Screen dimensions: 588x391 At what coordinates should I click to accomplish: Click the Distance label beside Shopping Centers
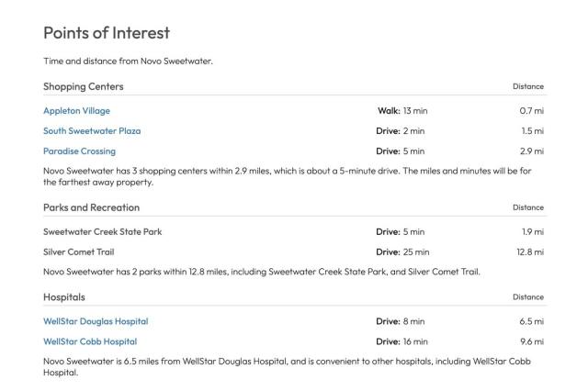527,87
